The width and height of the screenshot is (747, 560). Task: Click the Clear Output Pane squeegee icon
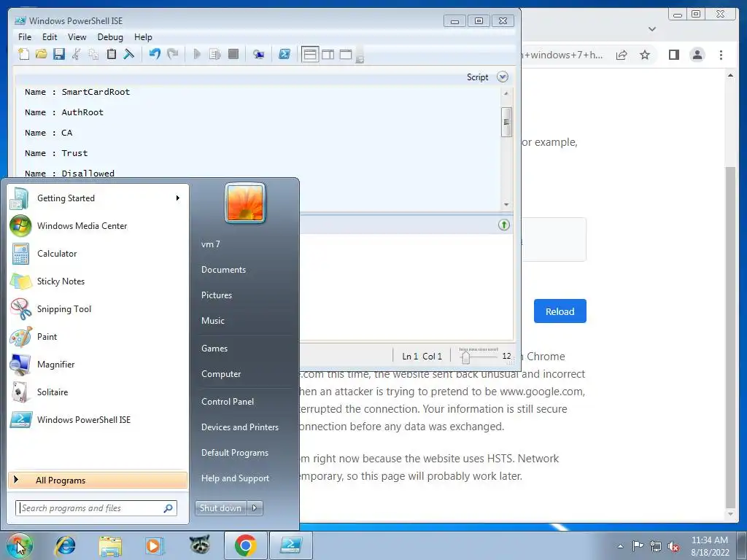click(128, 54)
